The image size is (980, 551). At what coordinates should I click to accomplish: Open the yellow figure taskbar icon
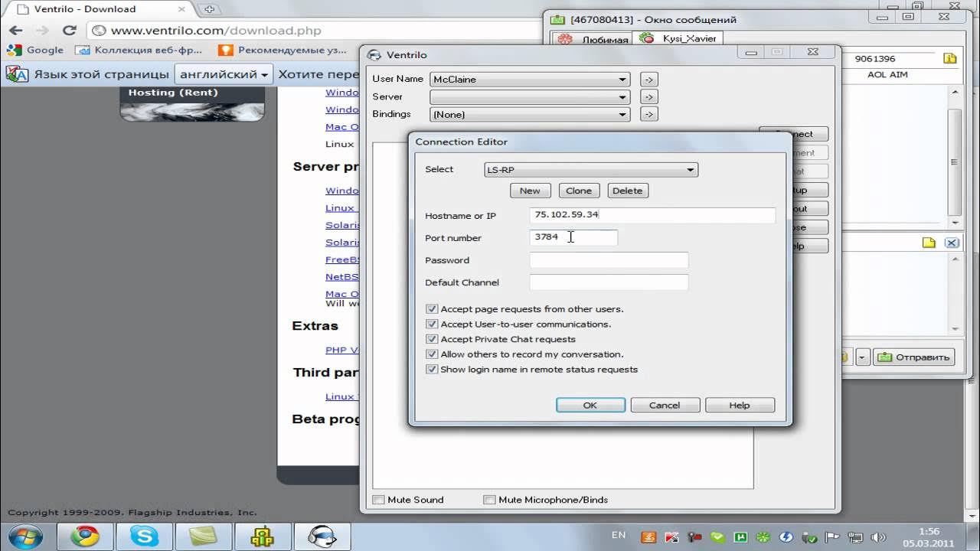click(263, 536)
